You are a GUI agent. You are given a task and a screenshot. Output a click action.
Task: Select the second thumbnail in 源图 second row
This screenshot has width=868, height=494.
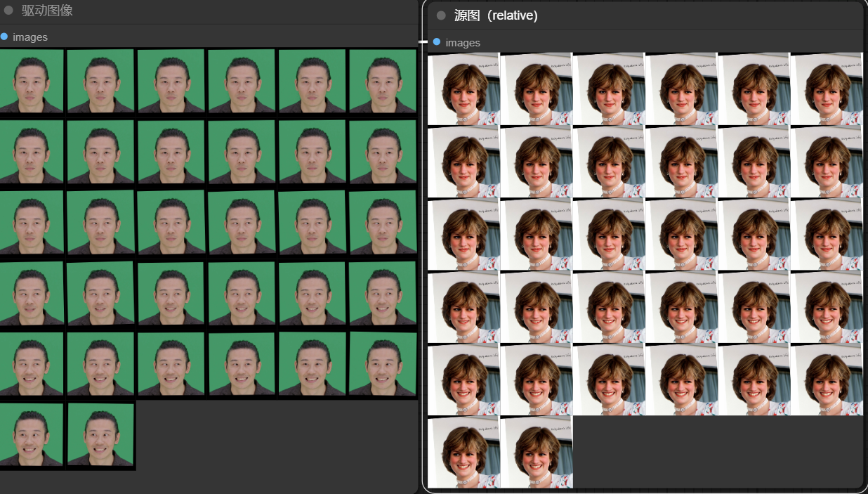(536, 162)
